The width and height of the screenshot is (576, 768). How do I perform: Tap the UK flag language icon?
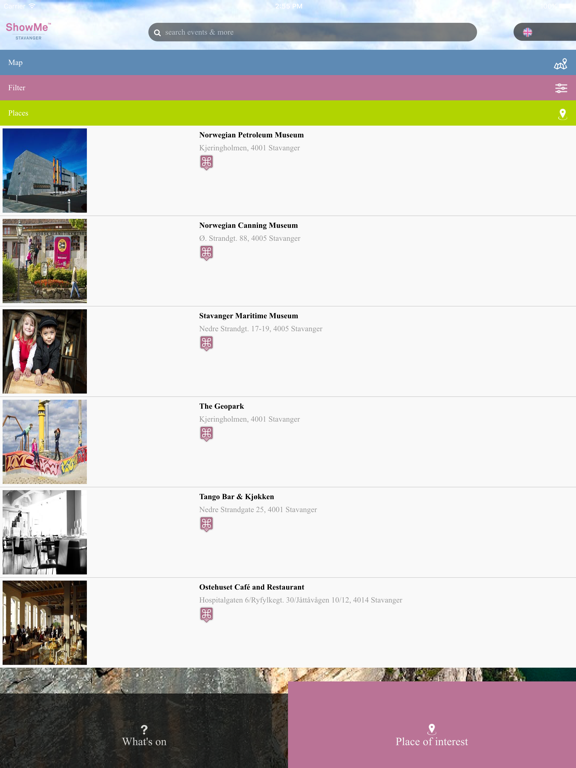click(x=528, y=32)
